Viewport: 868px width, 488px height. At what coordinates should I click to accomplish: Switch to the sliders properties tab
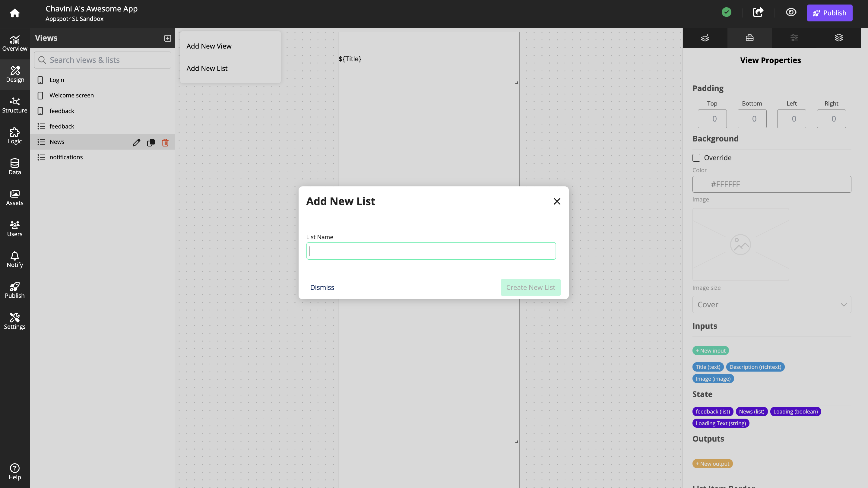tap(794, 38)
